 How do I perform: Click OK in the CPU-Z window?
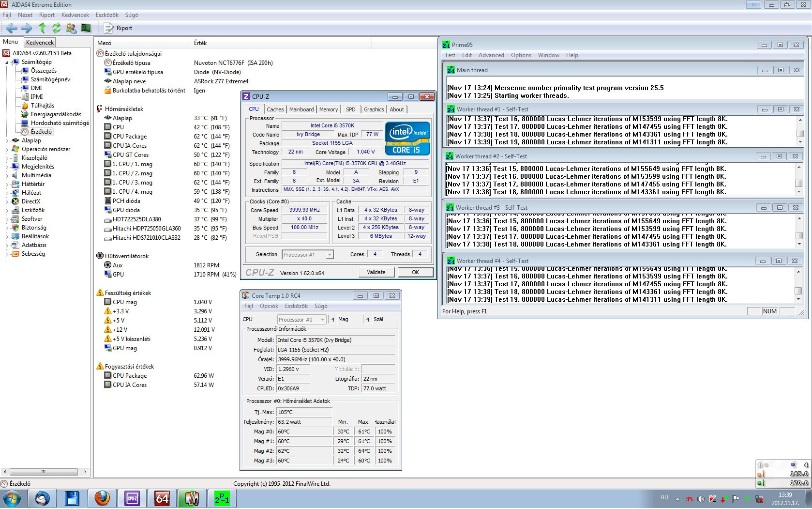[x=415, y=272]
